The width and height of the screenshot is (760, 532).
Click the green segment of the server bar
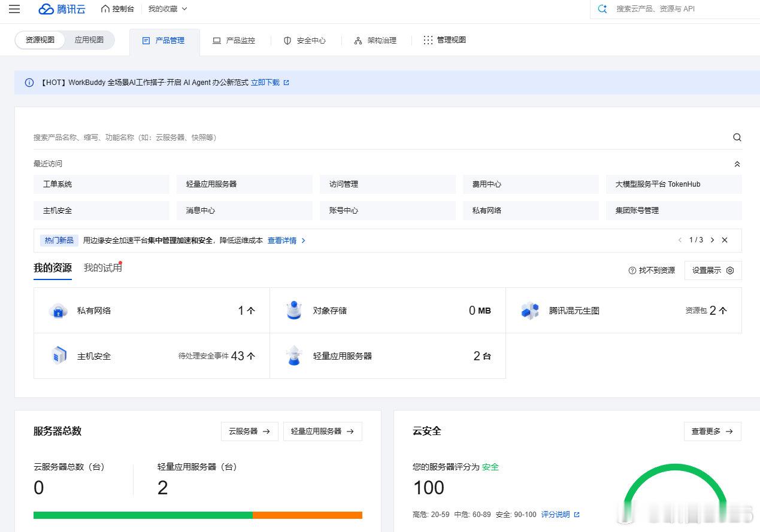[x=143, y=515]
